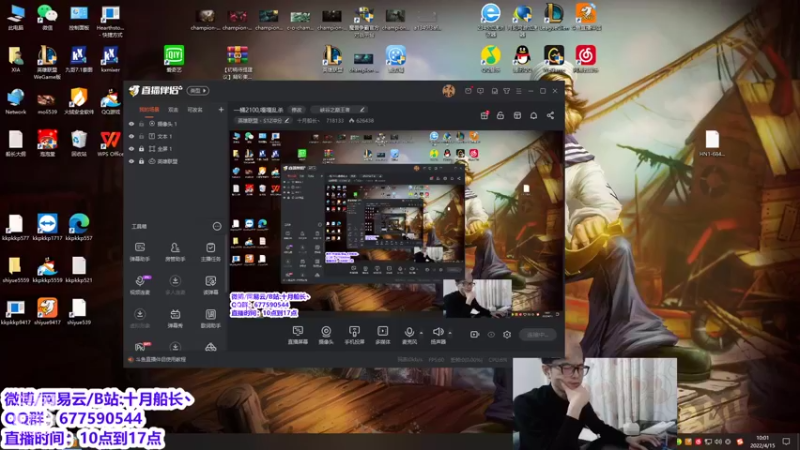Edit the 英雄联盟 game zone pencil
Viewport: 800px width, 450px height.
(x=287, y=121)
